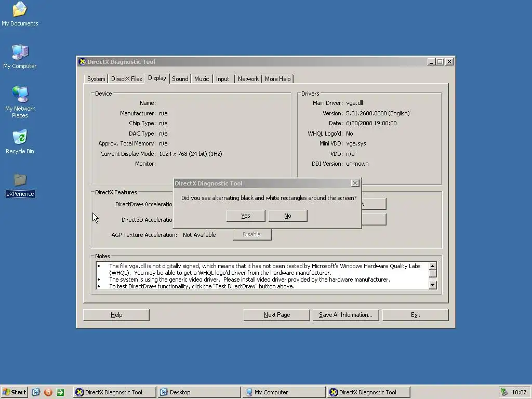The image size is (532, 399).
Task: Click the Help button
Action: tap(116, 315)
